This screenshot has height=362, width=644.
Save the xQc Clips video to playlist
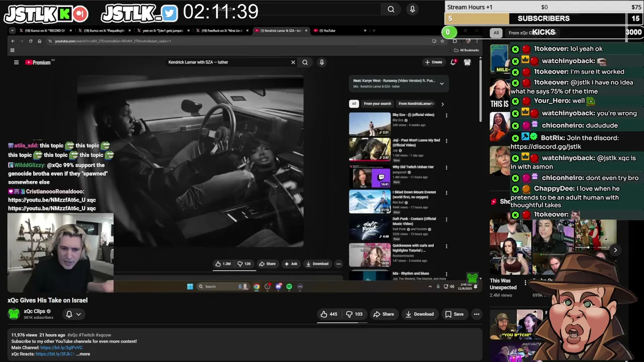(454, 314)
